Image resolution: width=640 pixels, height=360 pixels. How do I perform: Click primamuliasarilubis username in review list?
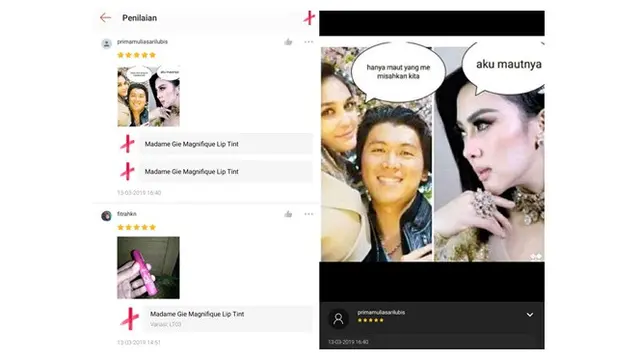click(142, 42)
